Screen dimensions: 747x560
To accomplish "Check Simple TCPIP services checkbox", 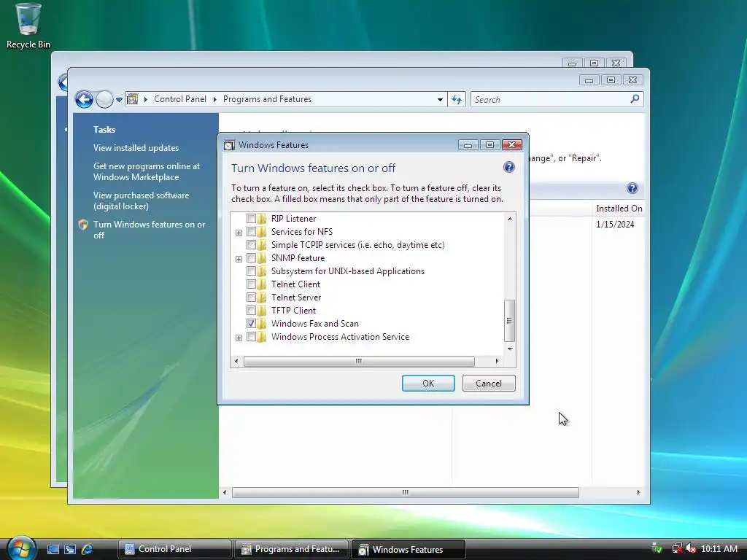I will coord(251,245).
